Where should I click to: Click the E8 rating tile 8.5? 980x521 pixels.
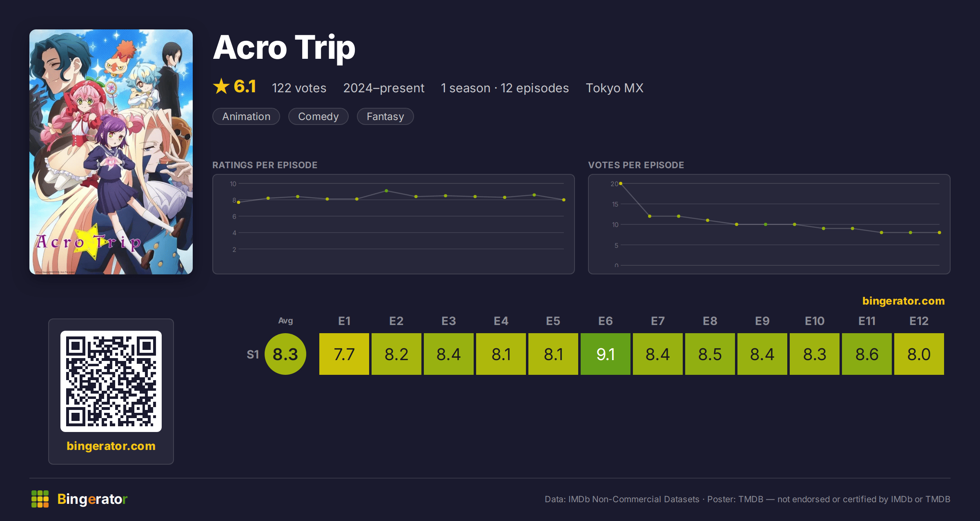(x=710, y=354)
